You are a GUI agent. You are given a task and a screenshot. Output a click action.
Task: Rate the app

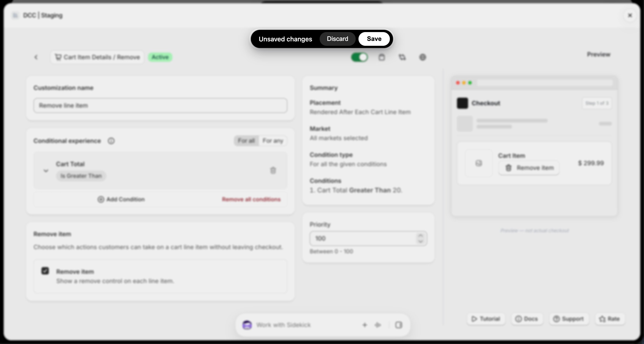[x=610, y=319]
